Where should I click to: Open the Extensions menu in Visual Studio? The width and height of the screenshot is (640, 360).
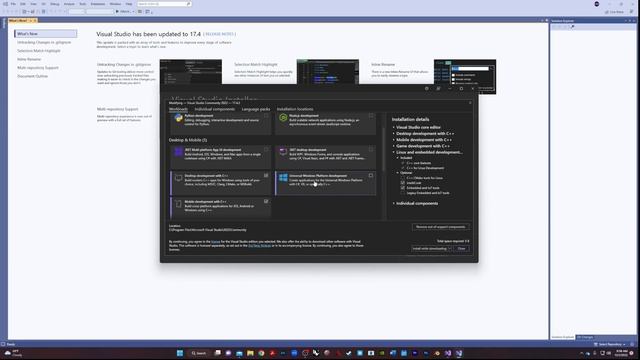click(x=98, y=4)
